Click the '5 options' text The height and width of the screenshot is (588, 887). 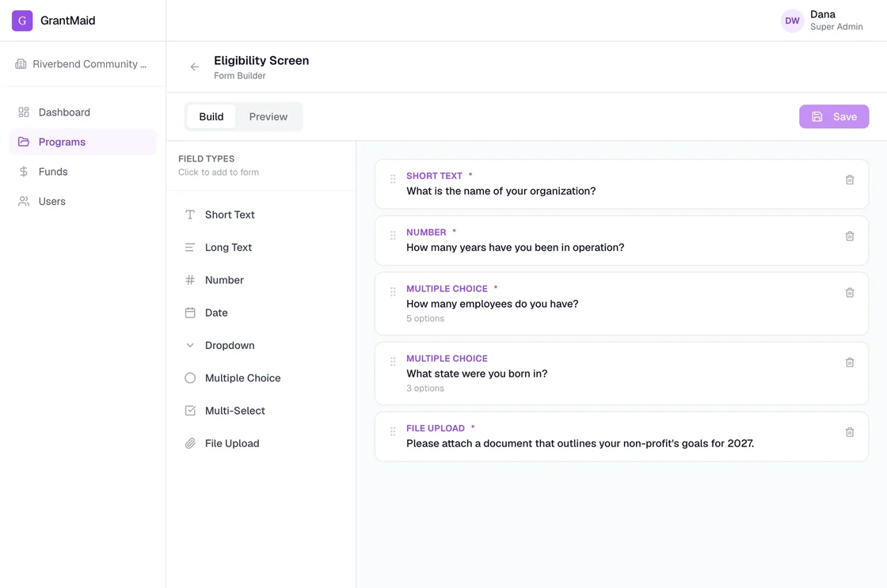click(425, 318)
